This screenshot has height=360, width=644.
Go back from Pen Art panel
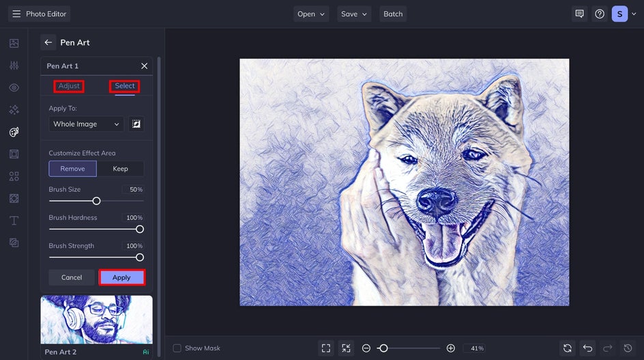point(48,42)
